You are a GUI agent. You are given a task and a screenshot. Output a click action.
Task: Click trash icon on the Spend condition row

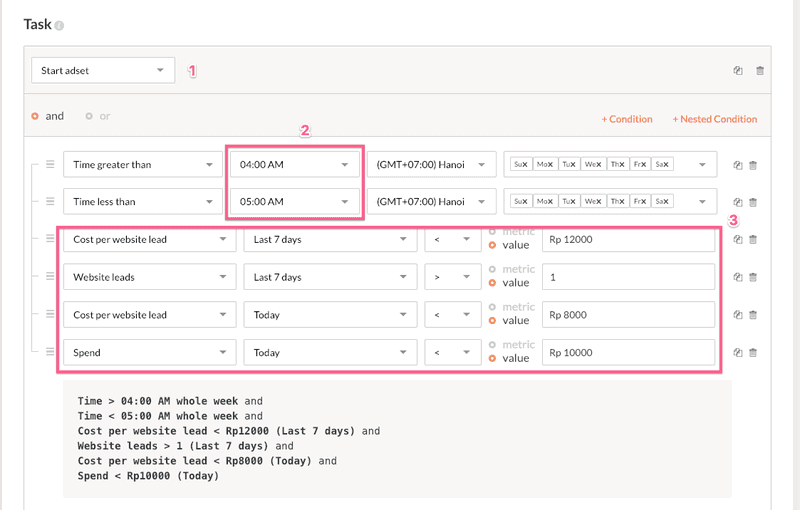[x=753, y=352]
